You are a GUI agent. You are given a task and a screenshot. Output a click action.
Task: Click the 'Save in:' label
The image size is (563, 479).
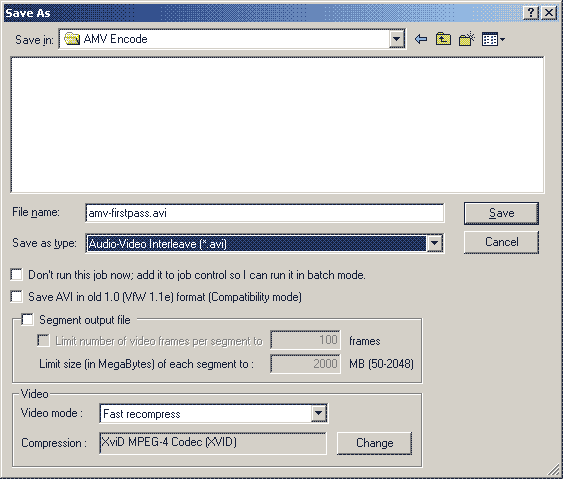34,39
